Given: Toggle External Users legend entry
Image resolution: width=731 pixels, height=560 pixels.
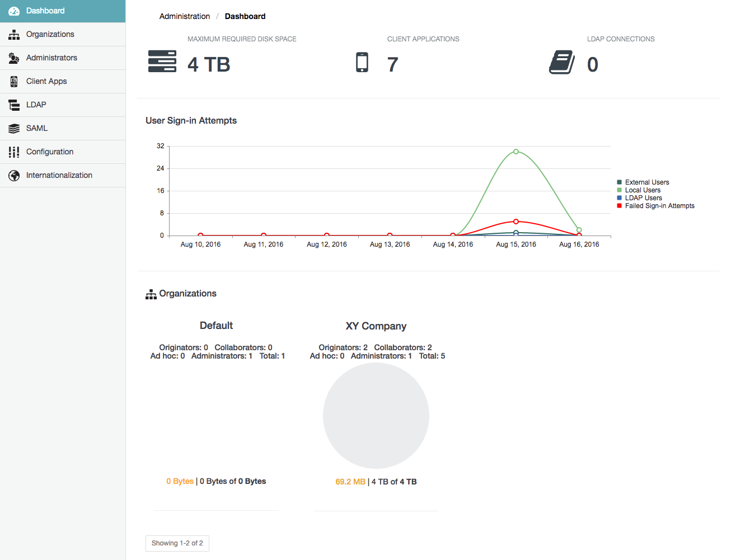Looking at the screenshot, I should (x=646, y=182).
